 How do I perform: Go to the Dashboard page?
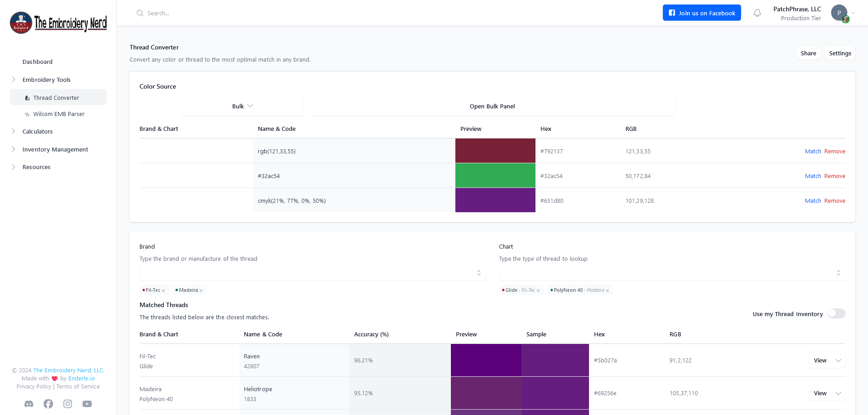(37, 62)
